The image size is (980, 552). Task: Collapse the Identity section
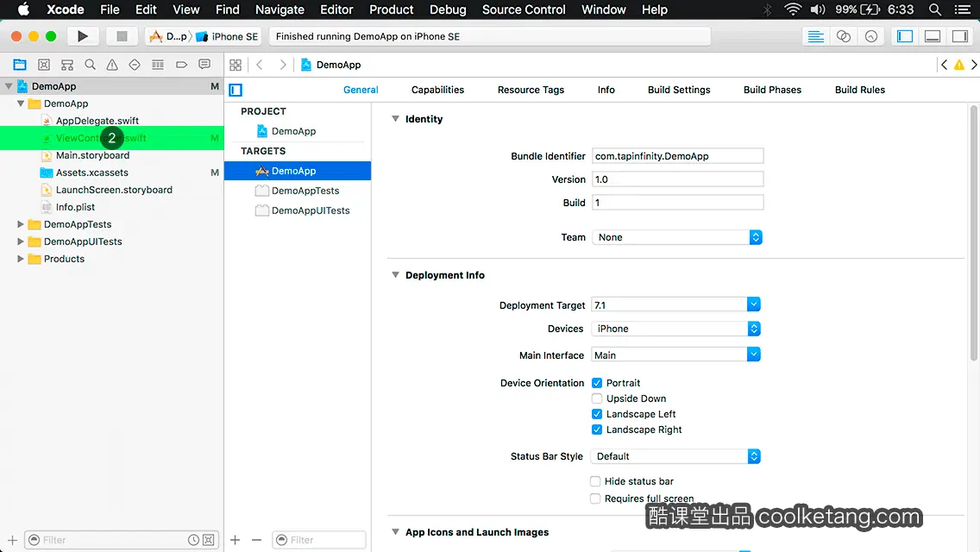[395, 119]
